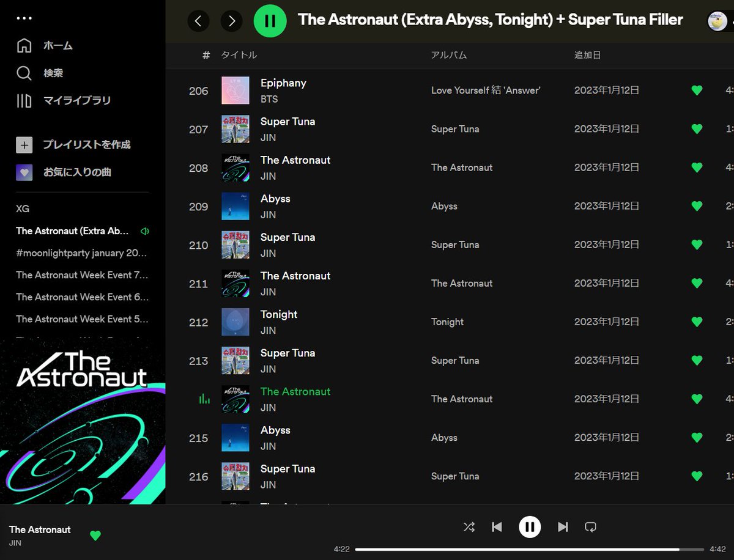
Task: Unlike Super Tuna in row 210
Action: point(697,245)
